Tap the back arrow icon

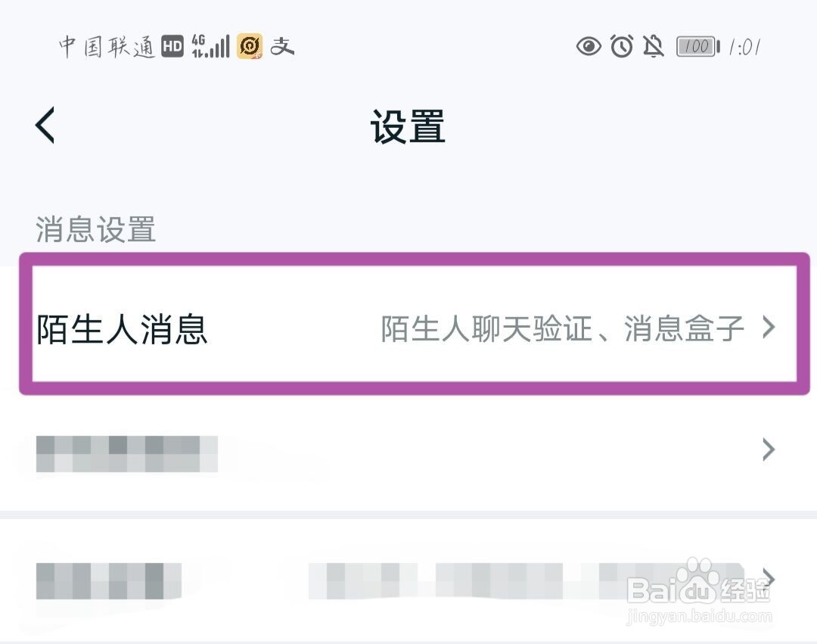[45, 125]
